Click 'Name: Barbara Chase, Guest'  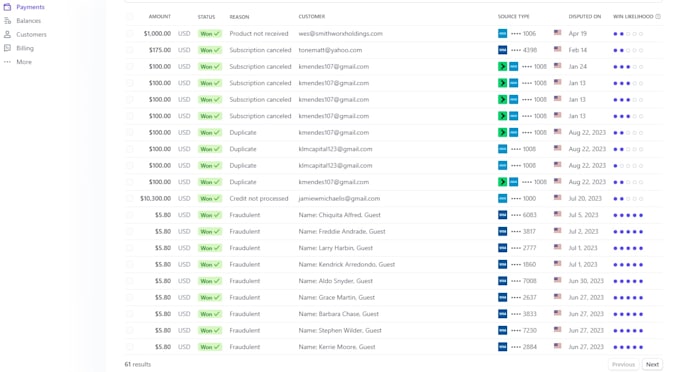(x=338, y=313)
